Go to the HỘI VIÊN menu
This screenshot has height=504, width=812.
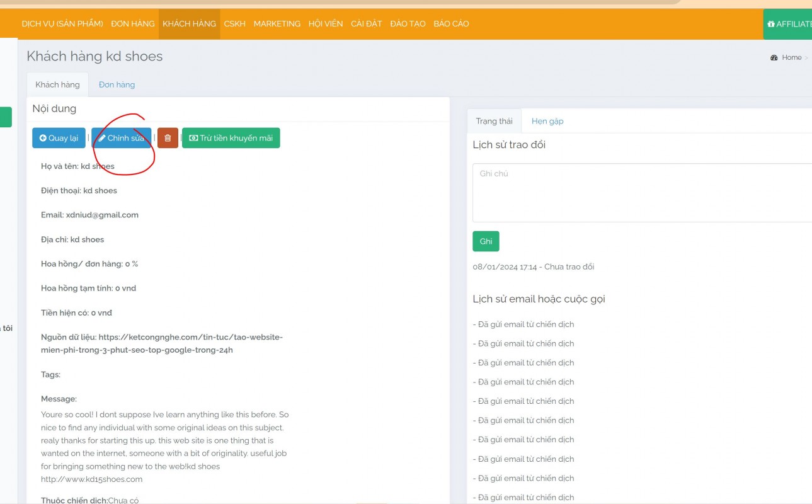pyautogui.click(x=326, y=24)
